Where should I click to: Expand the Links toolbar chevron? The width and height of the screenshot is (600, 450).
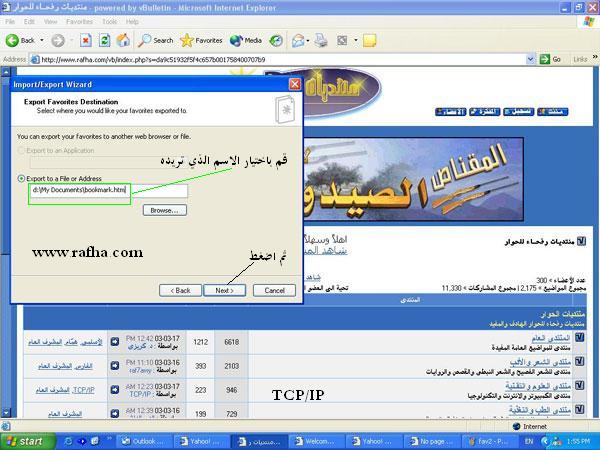595,57
